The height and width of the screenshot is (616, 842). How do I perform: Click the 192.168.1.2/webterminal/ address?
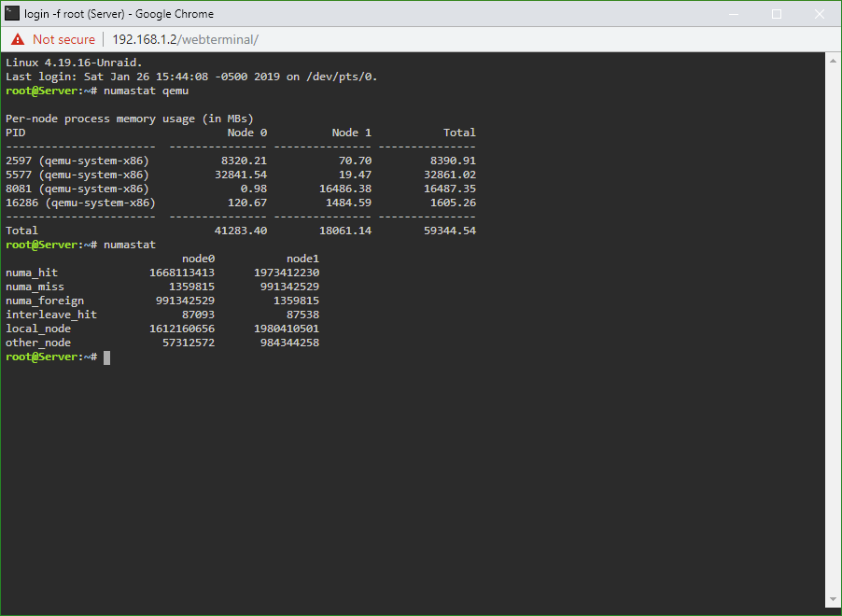tap(185, 39)
